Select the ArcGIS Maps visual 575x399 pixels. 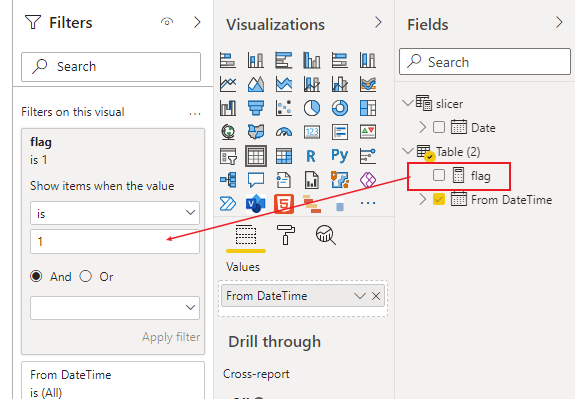click(x=340, y=180)
